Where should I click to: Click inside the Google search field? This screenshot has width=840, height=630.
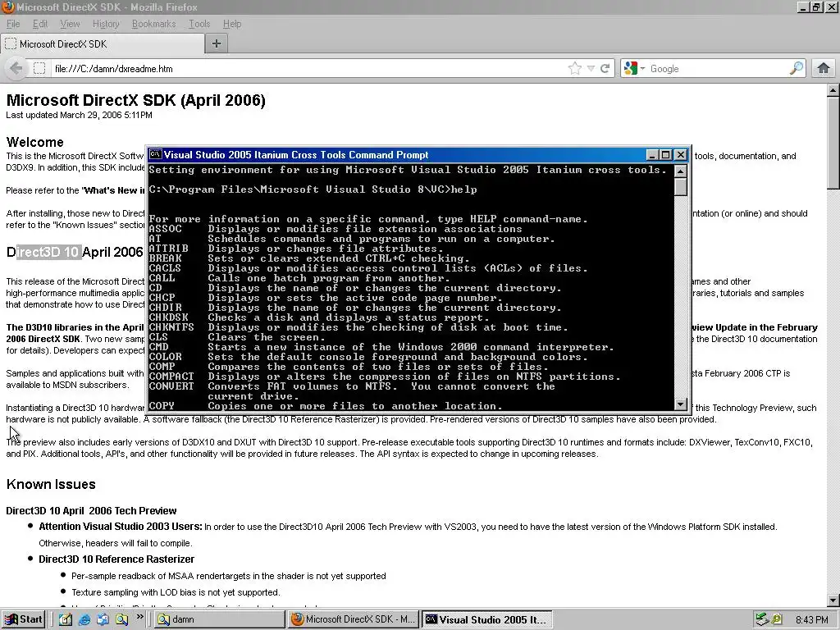[x=718, y=69]
